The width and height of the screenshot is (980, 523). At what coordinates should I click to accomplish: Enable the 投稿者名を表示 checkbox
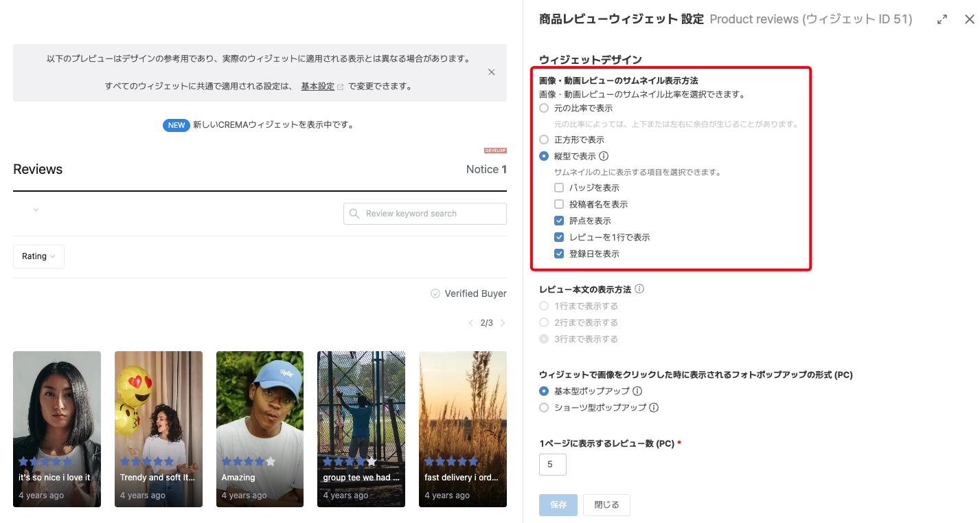tap(559, 204)
